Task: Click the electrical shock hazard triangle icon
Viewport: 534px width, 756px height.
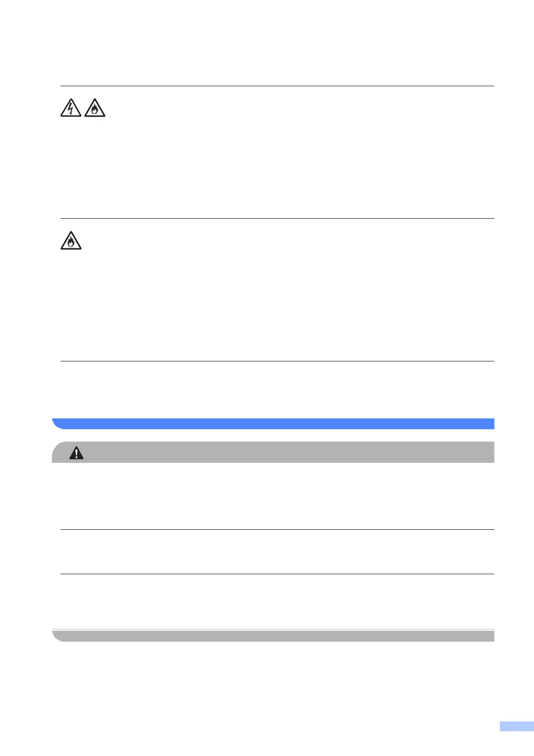Action: [x=71, y=108]
